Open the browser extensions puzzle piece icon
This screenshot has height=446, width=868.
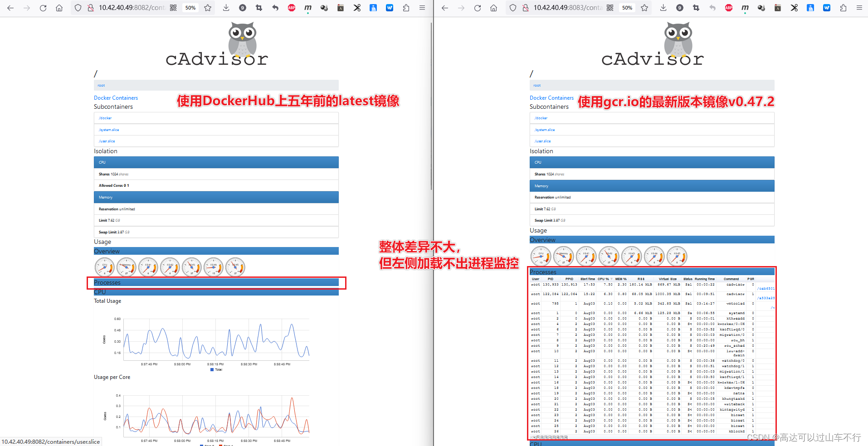406,8
